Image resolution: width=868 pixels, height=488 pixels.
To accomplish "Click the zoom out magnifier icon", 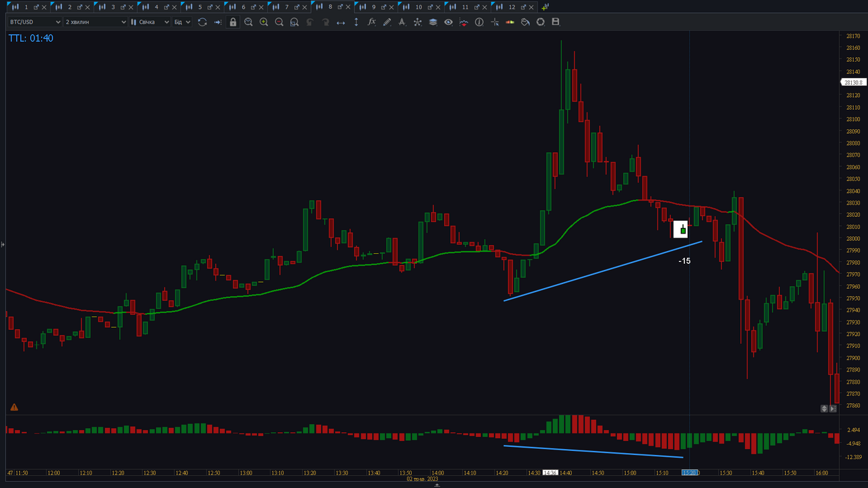I will pyautogui.click(x=279, y=22).
